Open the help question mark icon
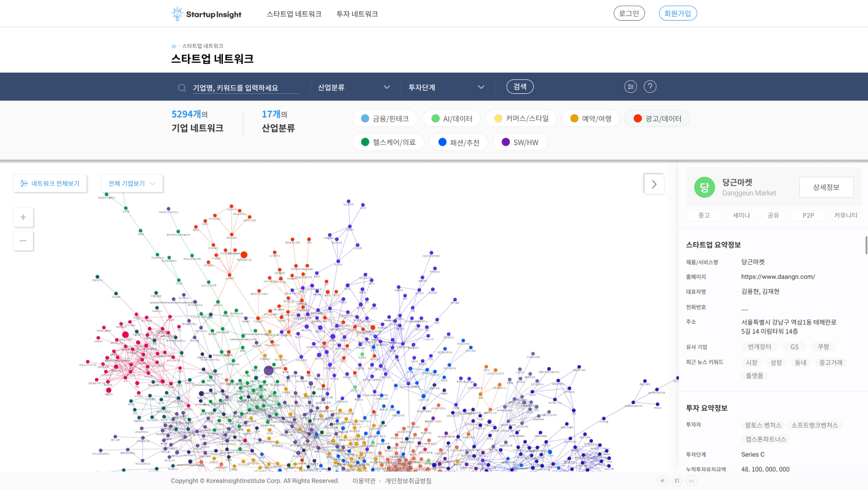The image size is (868, 490). click(x=650, y=87)
